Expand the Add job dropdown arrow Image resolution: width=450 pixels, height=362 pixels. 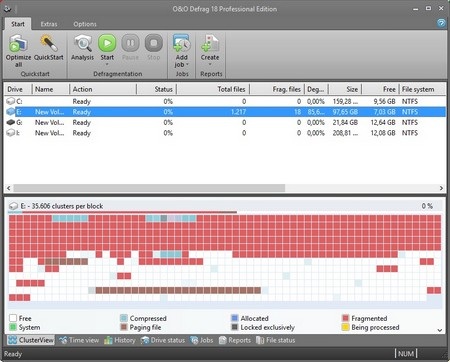187,64
